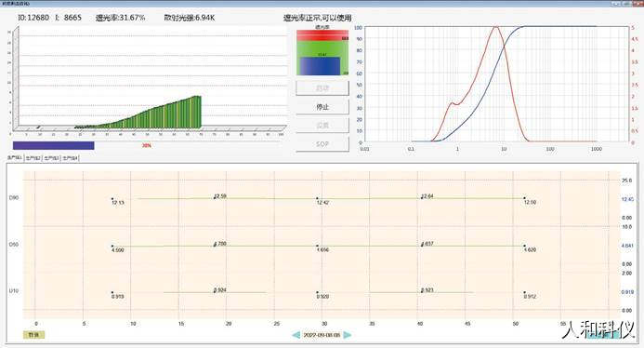Click the green histogram bars in scatter chart
The image size is (644, 348).
[156, 114]
